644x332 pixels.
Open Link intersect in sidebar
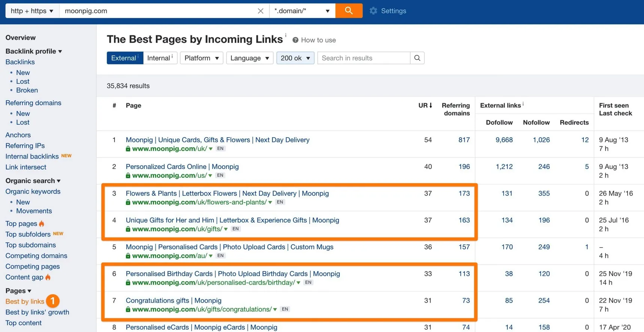pos(26,167)
